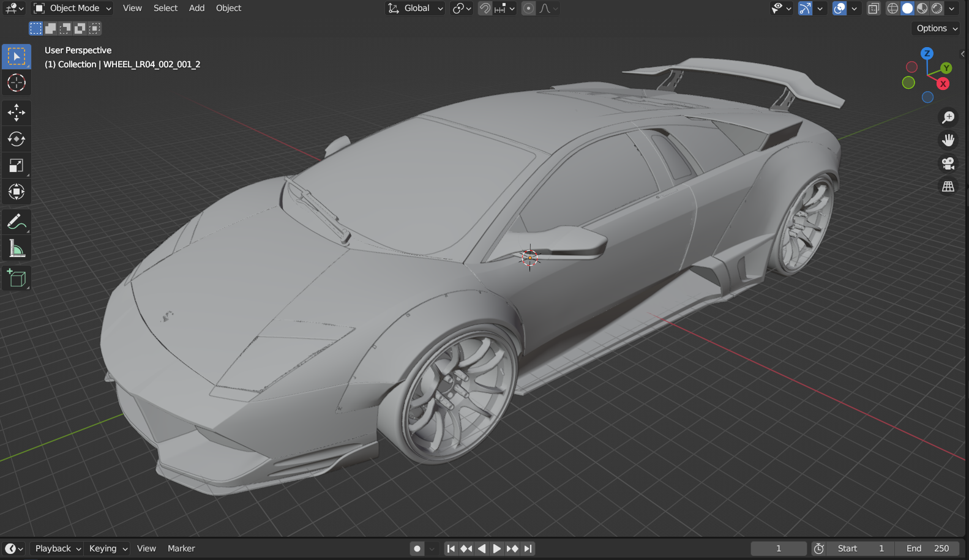Viewport: 969px width, 560px height.
Task: Set selection mode to new selection
Action: coord(36,28)
